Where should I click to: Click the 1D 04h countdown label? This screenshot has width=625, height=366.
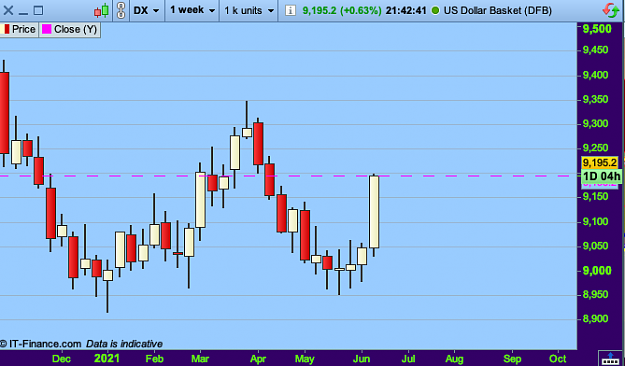pyautogui.click(x=601, y=176)
